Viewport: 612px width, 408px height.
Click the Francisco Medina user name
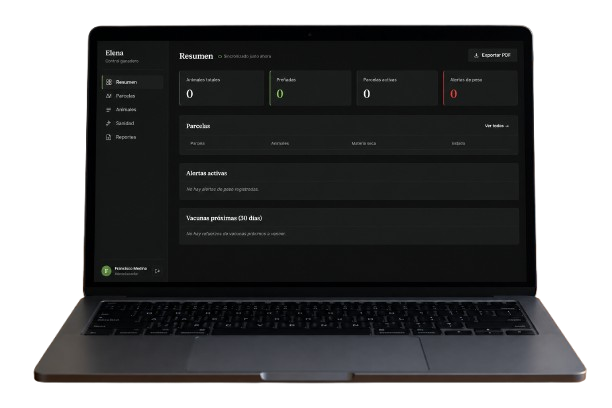(131, 269)
